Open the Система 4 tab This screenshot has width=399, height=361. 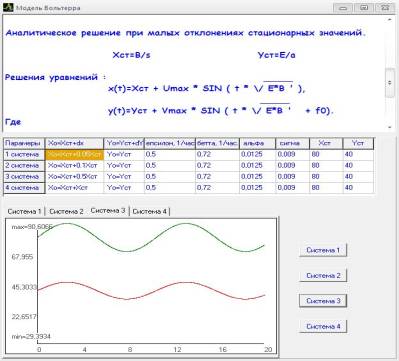coord(149,211)
